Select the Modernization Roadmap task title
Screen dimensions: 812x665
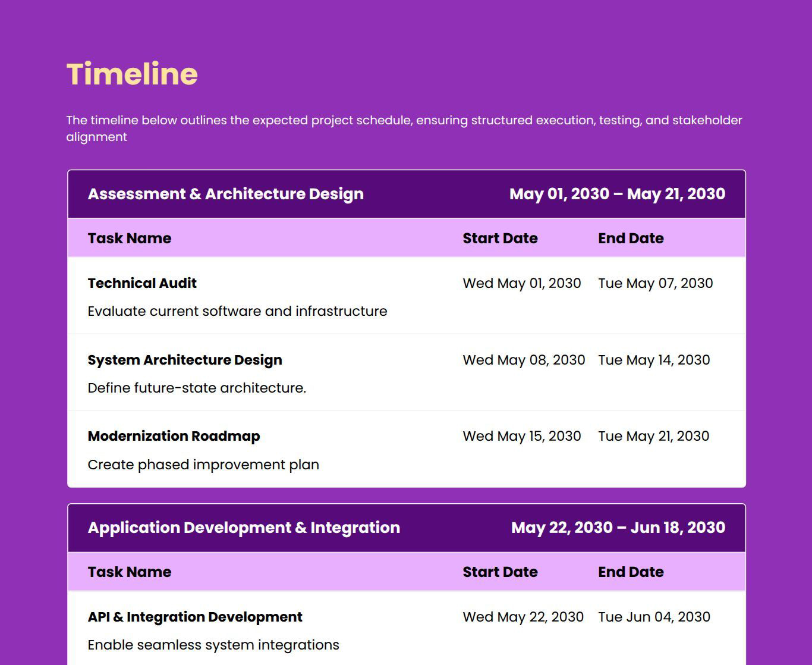tap(174, 436)
